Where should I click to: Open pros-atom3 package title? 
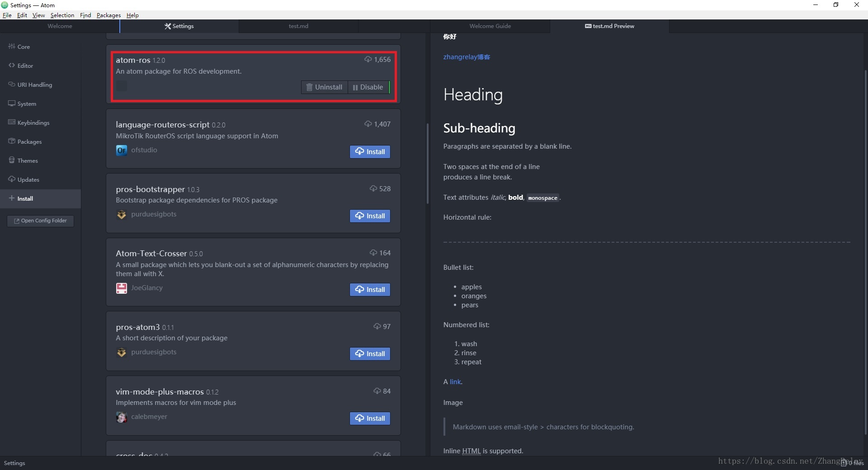(x=138, y=327)
